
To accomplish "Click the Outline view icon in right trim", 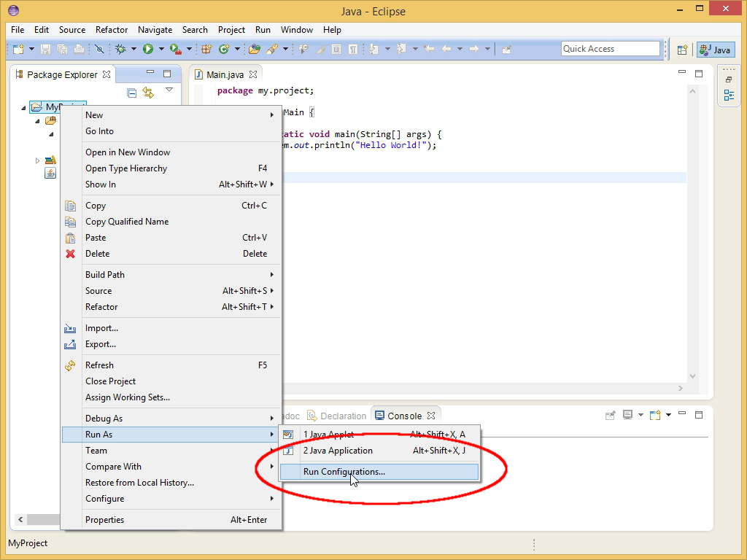I will [x=729, y=96].
